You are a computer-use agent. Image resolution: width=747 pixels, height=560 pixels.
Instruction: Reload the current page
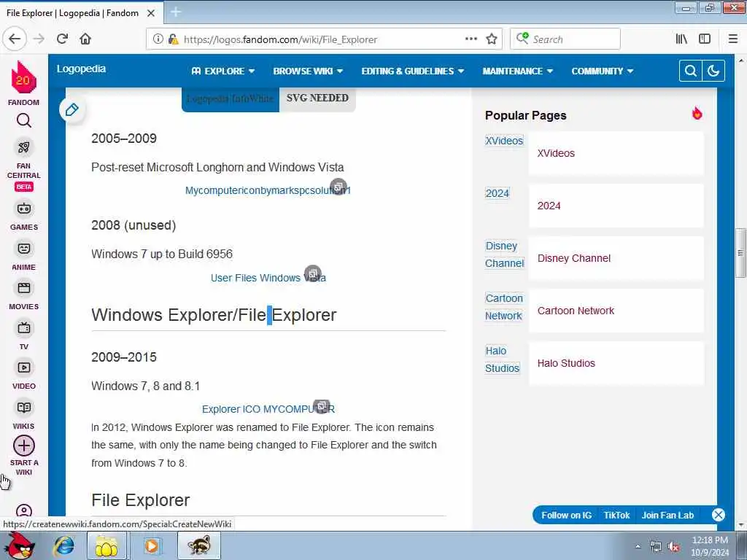(62, 39)
